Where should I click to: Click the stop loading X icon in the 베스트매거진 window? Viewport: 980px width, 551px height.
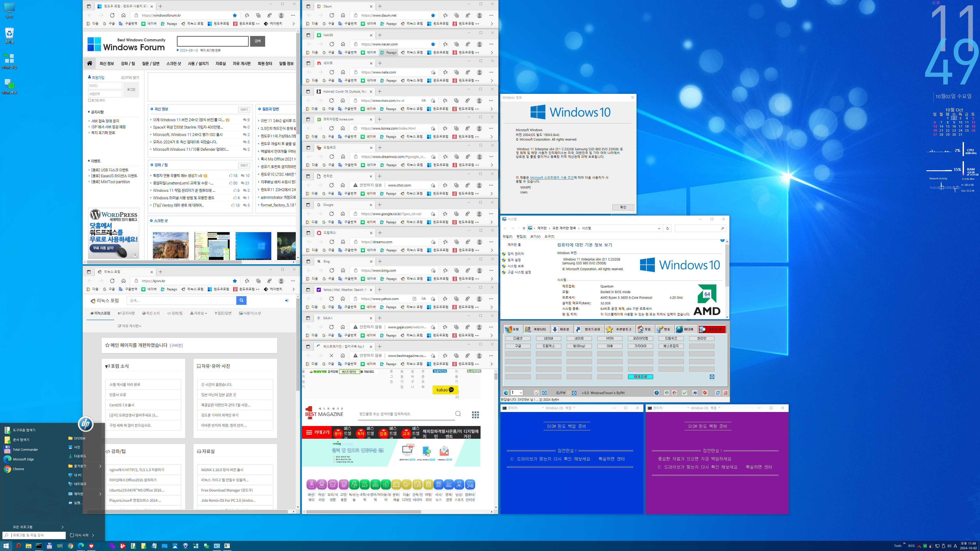coord(331,356)
